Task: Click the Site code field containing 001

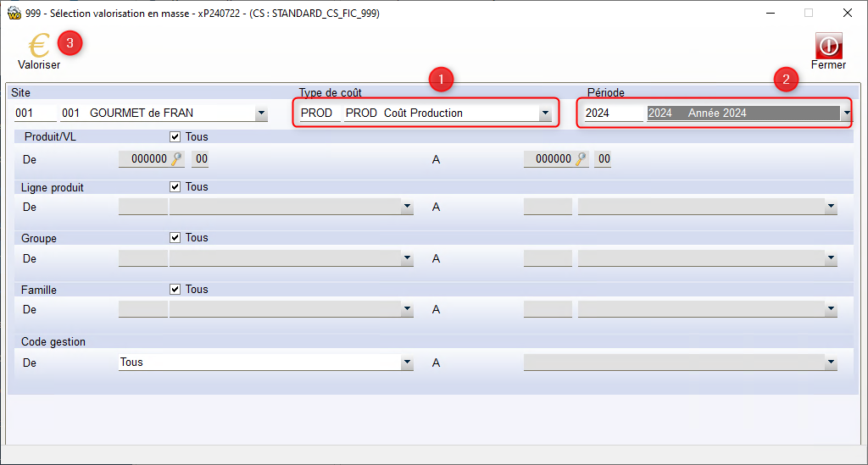Action: (x=35, y=113)
